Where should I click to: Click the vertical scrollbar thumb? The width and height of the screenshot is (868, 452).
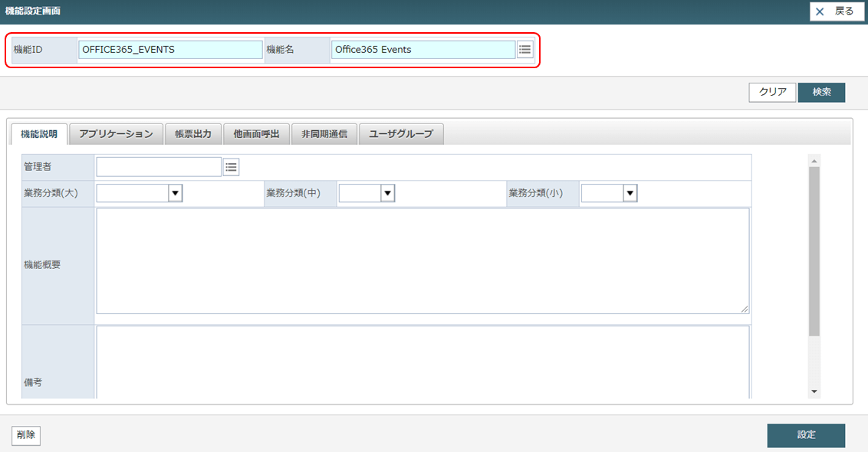pos(814,252)
